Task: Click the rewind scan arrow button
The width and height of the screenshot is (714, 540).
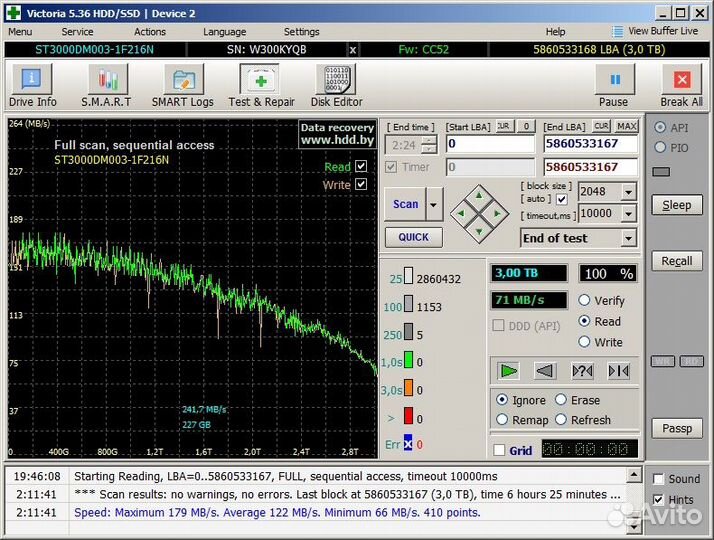Action: coord(545,371)
